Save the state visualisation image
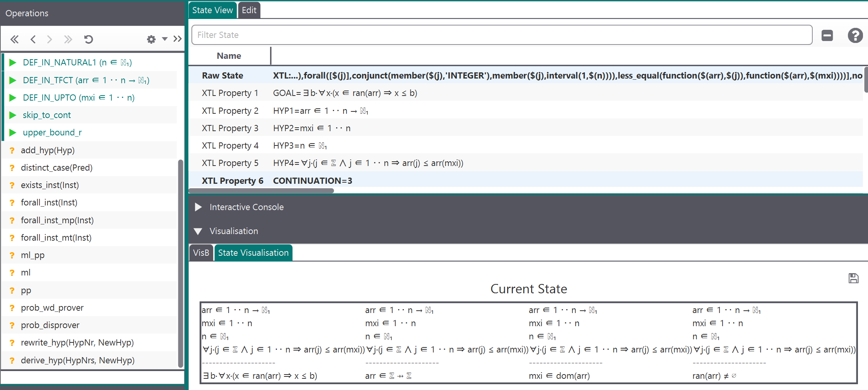 tap(853, 278)
